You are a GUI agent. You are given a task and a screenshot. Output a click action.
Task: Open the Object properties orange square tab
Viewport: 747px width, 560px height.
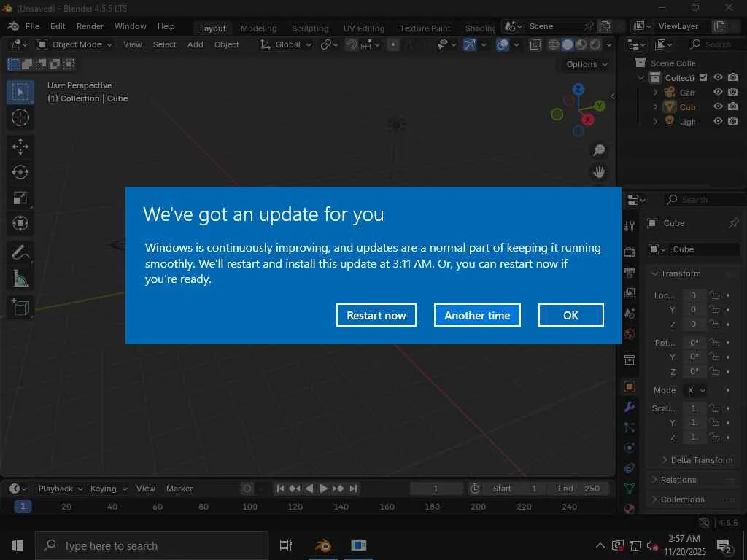630,386
